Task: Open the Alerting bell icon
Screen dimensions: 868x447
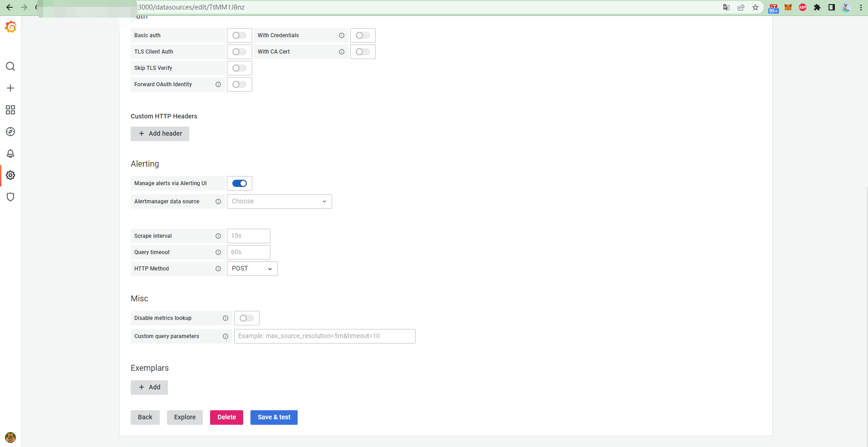Action: (x=10, y=153)
